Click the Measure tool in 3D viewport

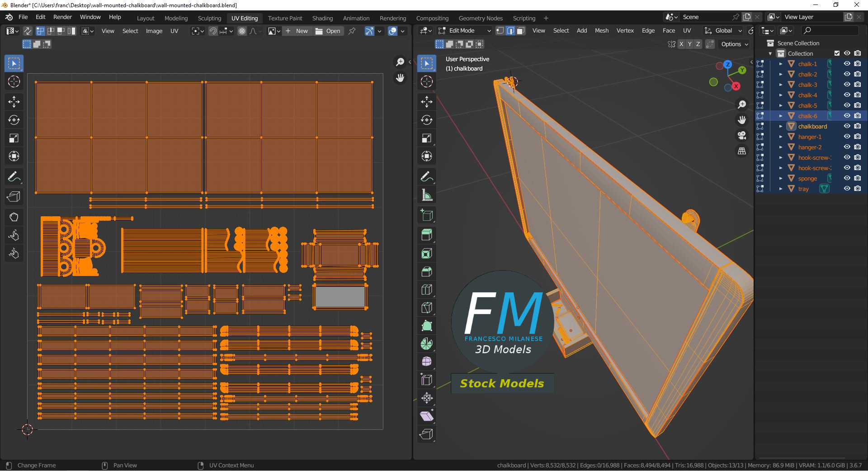426,195
